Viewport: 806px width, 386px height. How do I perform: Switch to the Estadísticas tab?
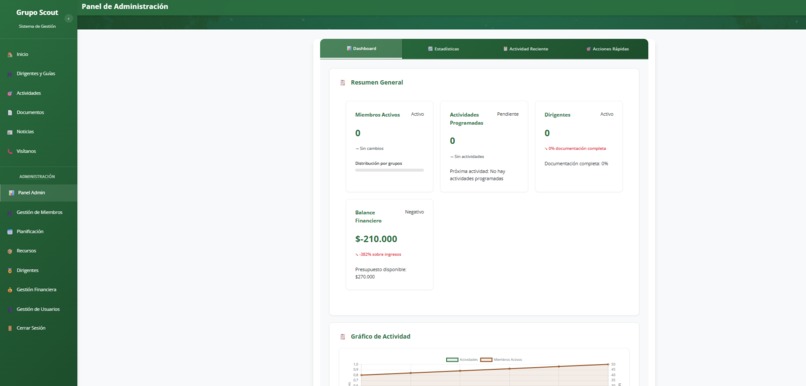443,49
